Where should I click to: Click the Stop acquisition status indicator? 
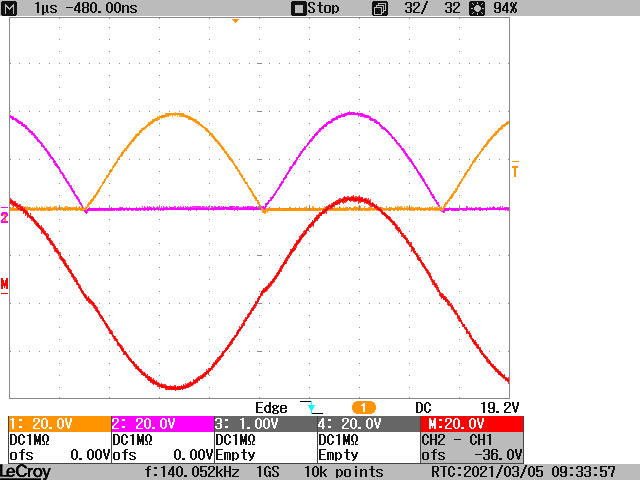[316, 8]
